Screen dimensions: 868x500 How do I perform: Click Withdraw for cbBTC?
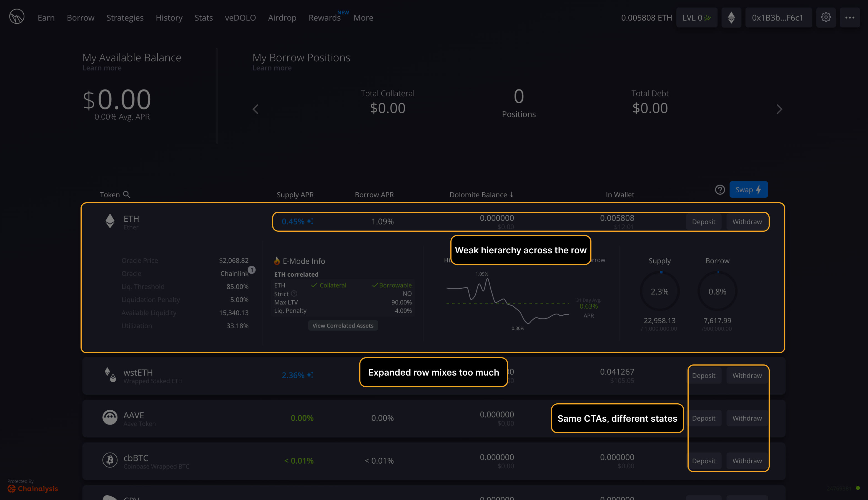747,461
